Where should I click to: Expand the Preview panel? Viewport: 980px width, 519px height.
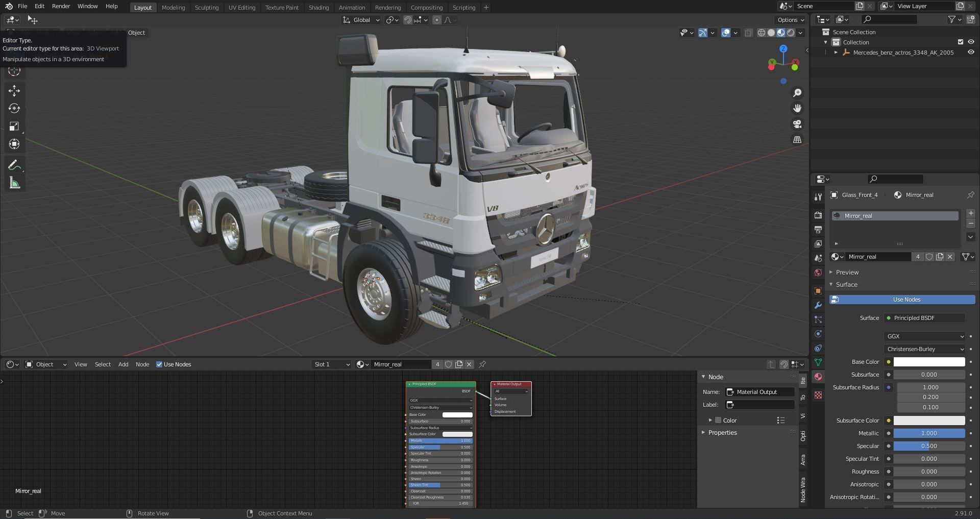[x=847, y=272]
